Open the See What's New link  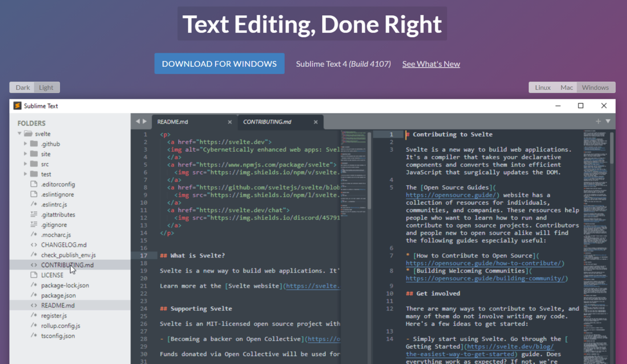click(x=430, y=63)
